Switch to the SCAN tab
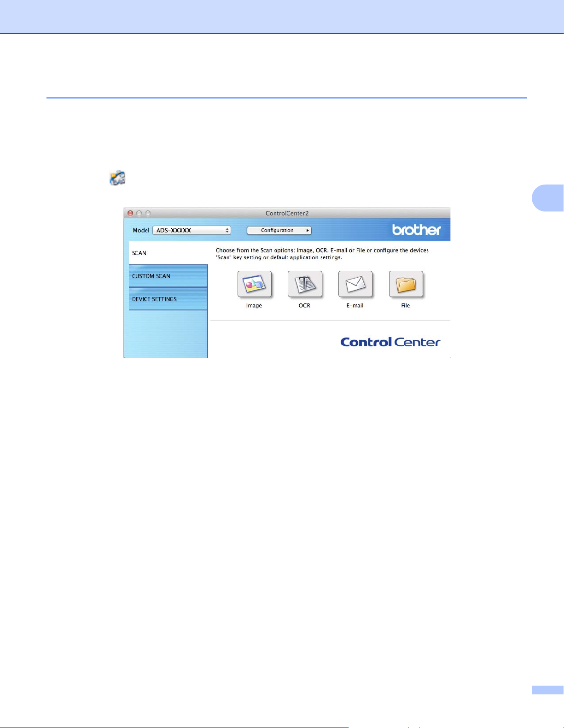This screenshot has width=564, height=728. click(168, 253)
